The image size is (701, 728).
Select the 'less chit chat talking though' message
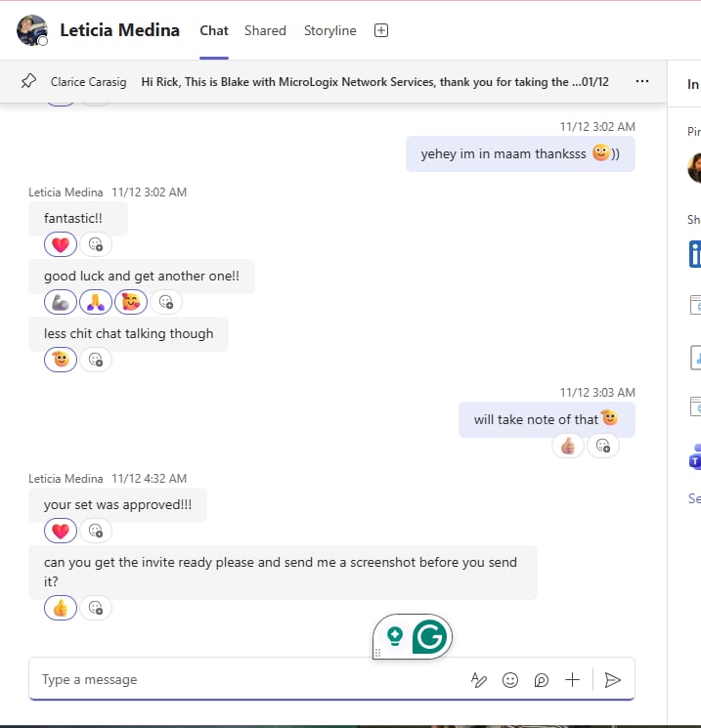tap(129, 333)
